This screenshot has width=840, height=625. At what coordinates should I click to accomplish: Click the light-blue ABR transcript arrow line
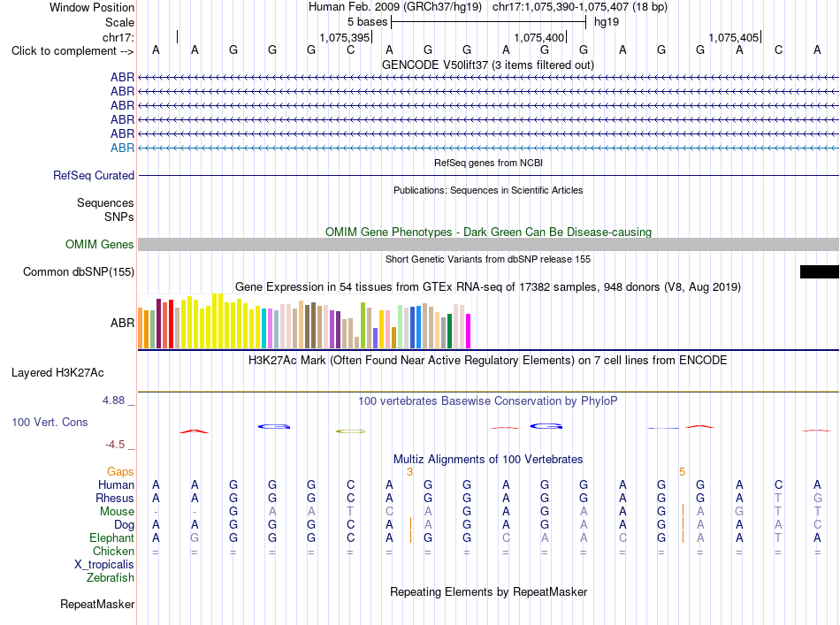coord(488,148)
